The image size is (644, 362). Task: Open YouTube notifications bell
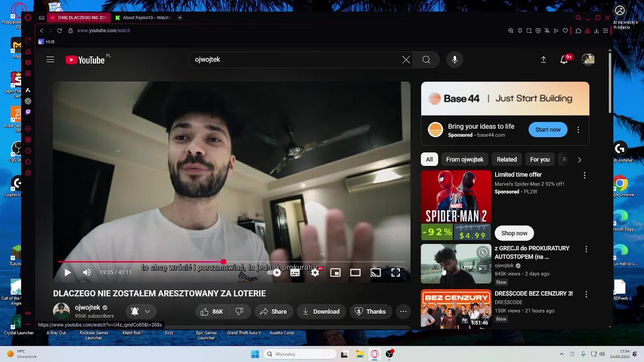564,60
